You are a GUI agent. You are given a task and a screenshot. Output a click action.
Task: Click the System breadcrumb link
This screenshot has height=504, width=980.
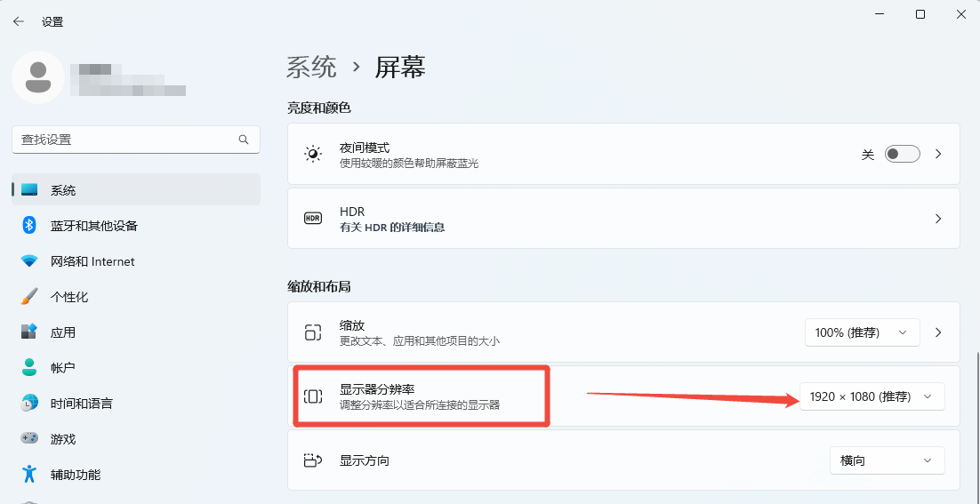pyautogui.click(x=311, y=67)
